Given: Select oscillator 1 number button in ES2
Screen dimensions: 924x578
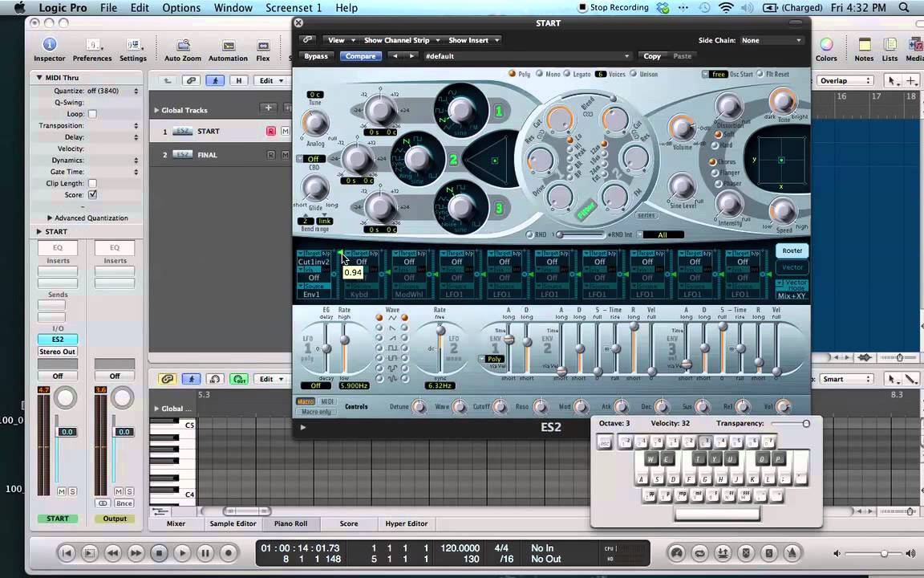Looking at the screenshot, I should tap(499, 111).
